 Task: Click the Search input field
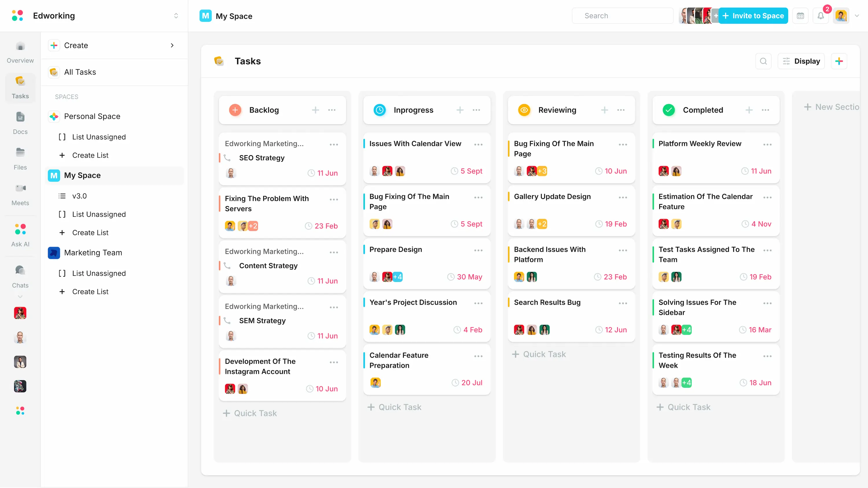coord(623,16)
